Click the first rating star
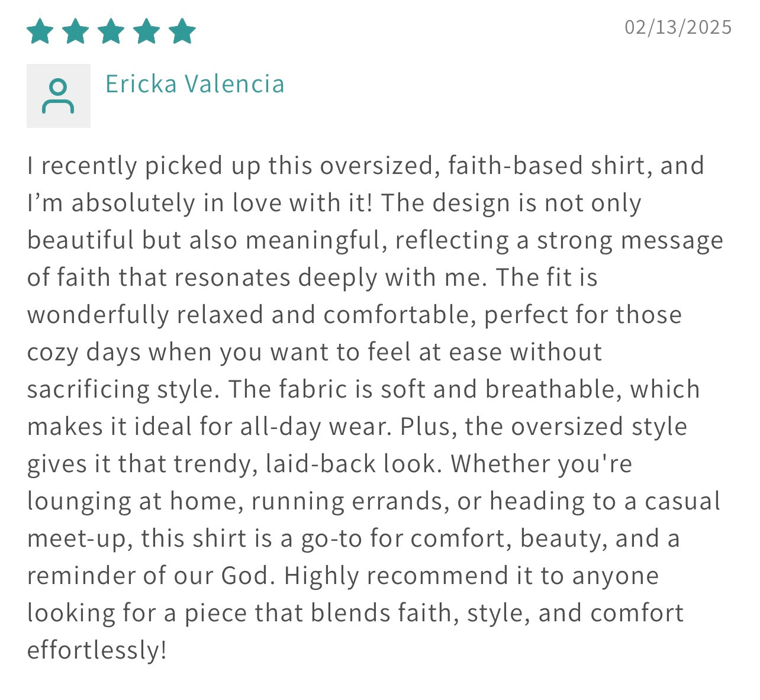Screen dimensions: 760x700 click(x=40, y=31)
